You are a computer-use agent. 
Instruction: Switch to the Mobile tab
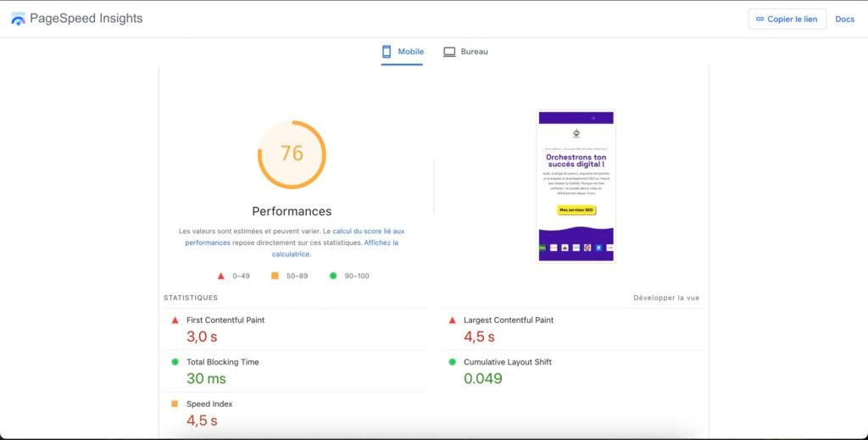pyautogui.click(x=402, y=52)
